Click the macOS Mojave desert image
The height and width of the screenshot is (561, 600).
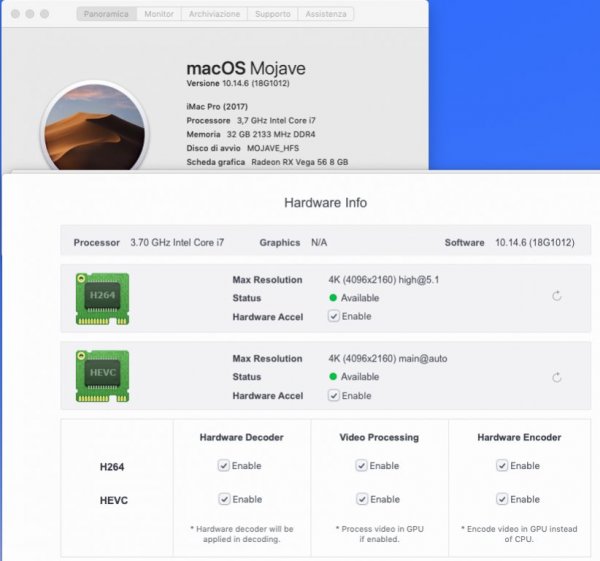95,127
